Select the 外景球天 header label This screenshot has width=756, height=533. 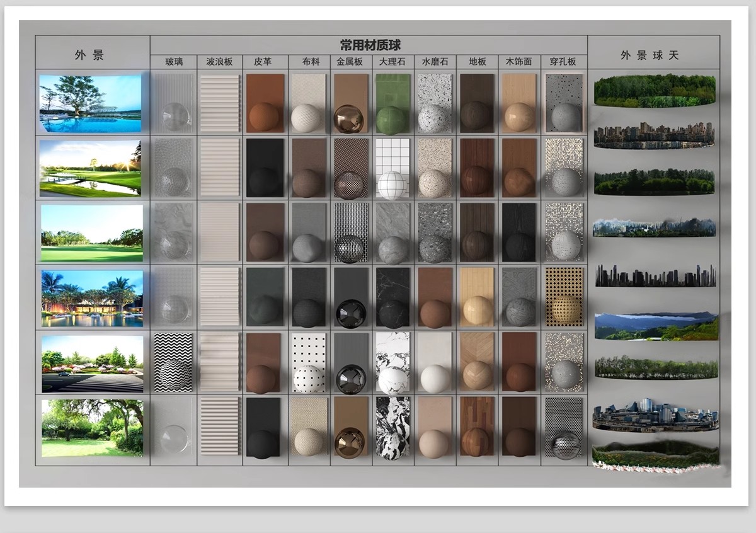tap(650, 55)
